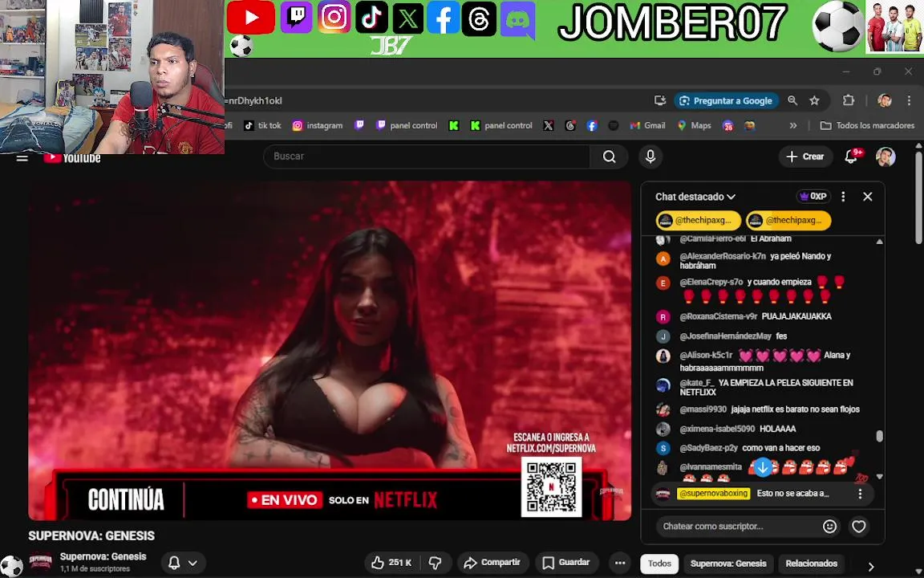Open the Gmail bookmark

pos(647,125)
